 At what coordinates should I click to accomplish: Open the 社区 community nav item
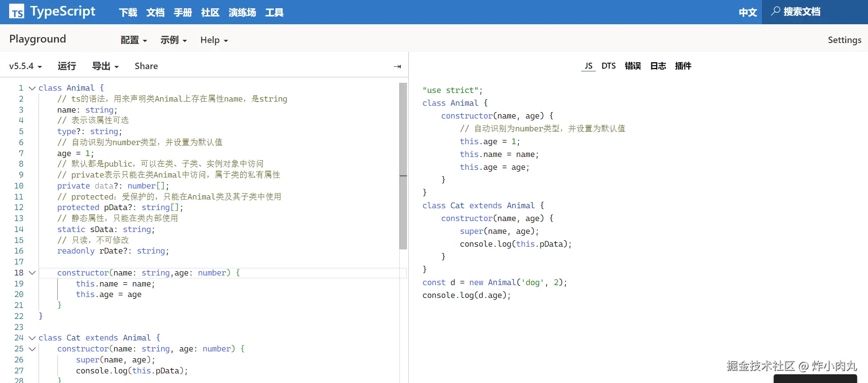(210, 12)
